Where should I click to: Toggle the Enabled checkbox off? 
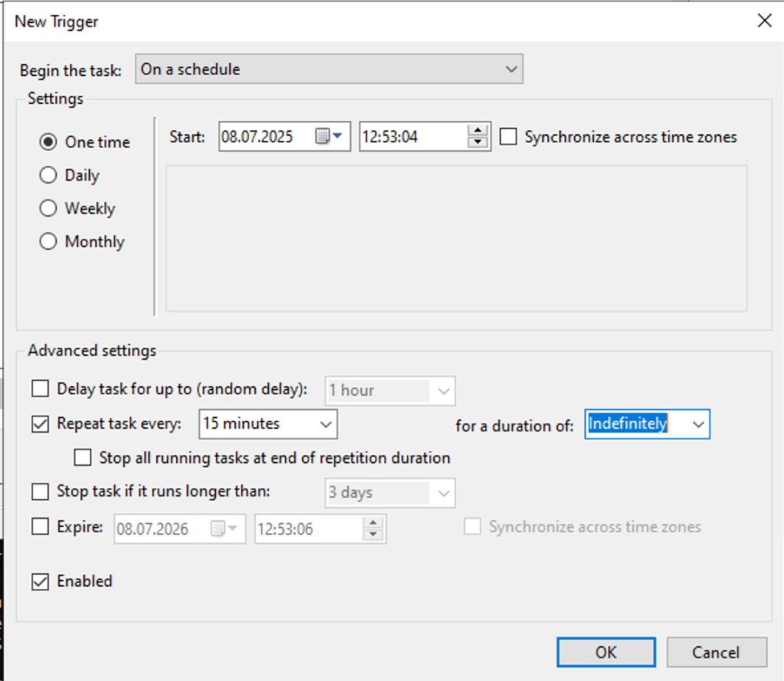tap(41, 582)
